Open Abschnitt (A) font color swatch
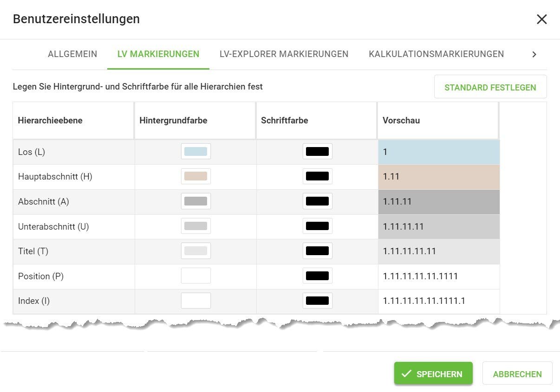This screenshot has height=392, width=560. click(x=317, y=201)
